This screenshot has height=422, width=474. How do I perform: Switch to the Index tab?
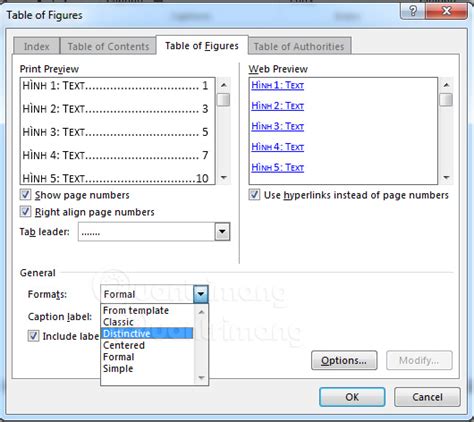[x=37, y=46]
